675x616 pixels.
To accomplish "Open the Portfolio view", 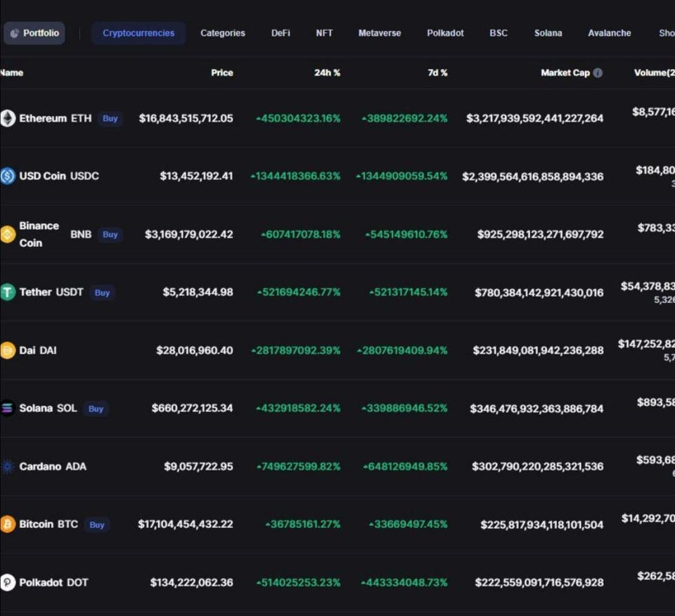I will [x=34, y=33].
